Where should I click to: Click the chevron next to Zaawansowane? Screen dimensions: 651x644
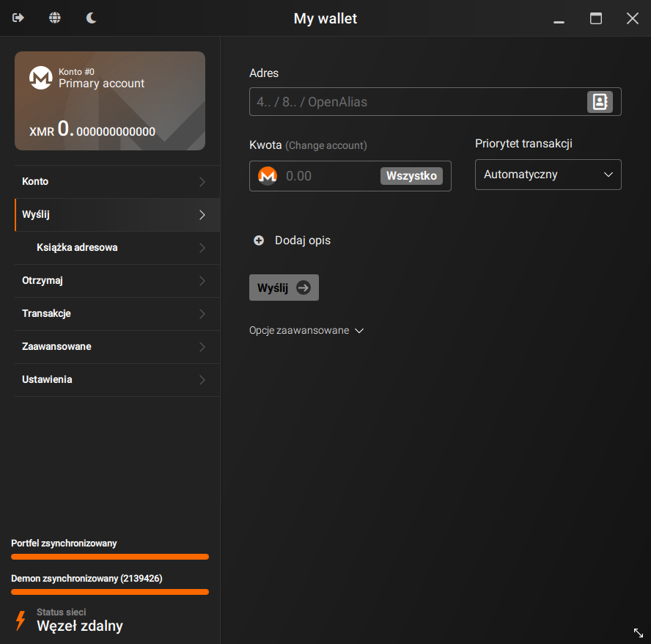pyautogui.click(x=202, y=346)
